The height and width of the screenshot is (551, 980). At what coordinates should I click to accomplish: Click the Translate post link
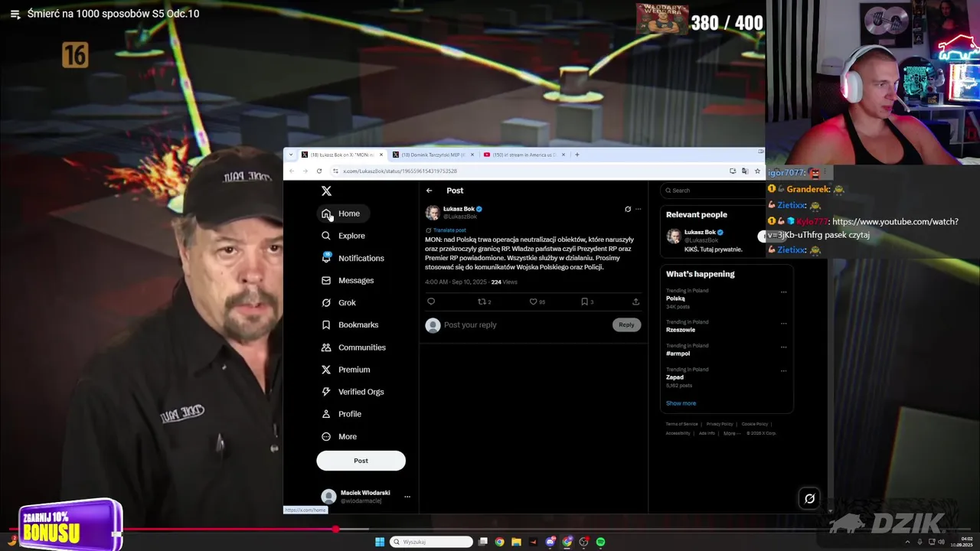click(449, 230)
